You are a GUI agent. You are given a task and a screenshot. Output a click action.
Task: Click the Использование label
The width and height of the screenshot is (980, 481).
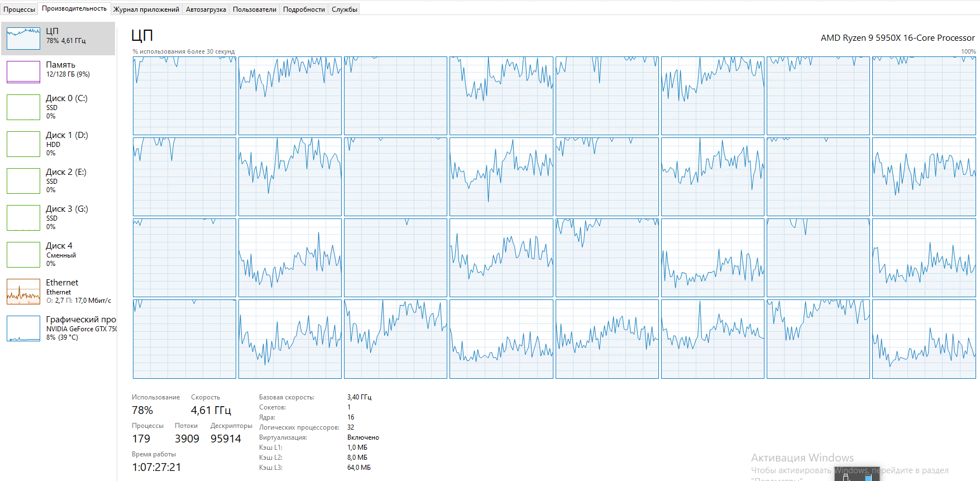click(x=156, y=397)
